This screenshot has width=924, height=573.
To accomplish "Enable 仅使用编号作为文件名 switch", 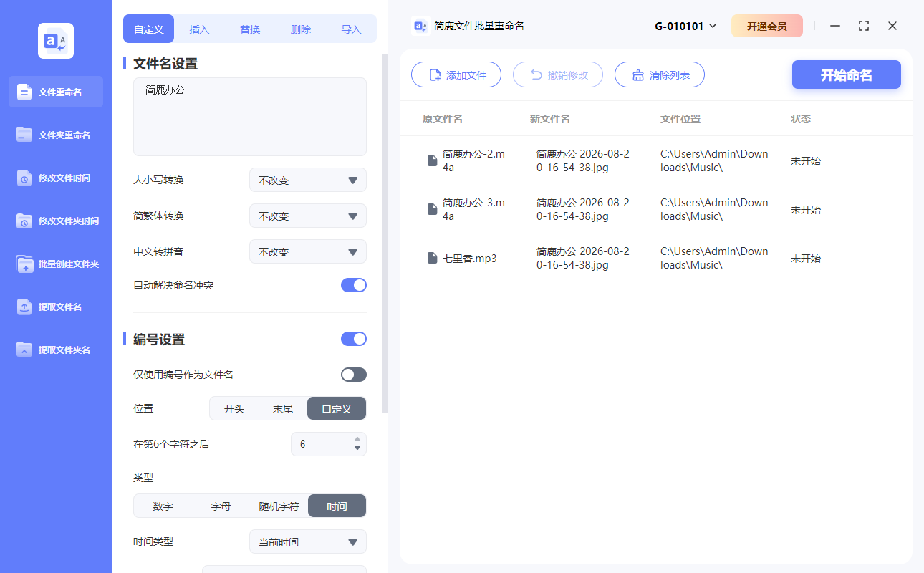I will pyautogui.click(x=354, y=375).
